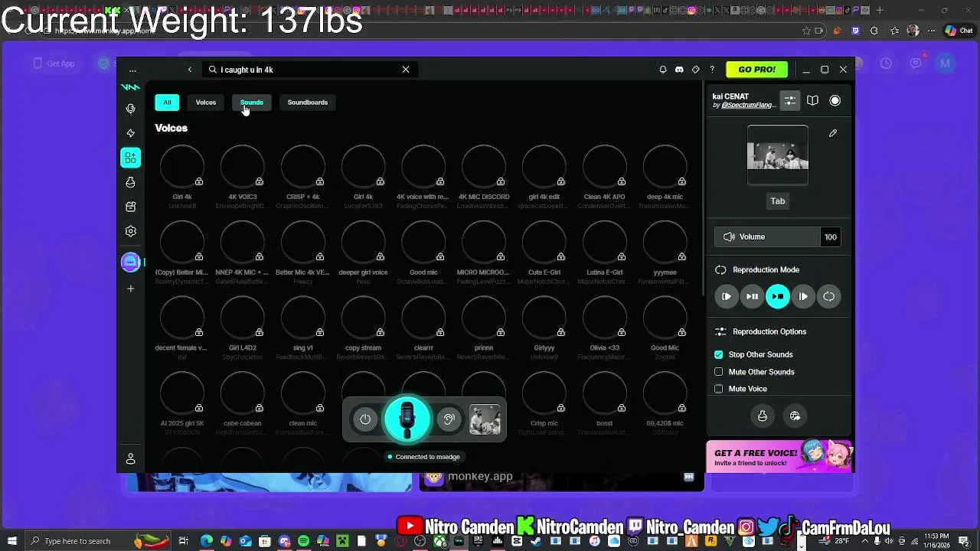Click the plus icon in sidebar
The width and height of the screenshot is (980, 551).
131,289
